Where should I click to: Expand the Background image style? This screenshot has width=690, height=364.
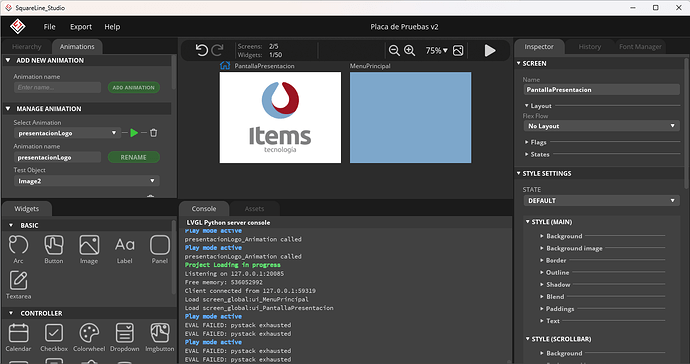point(542,248)
